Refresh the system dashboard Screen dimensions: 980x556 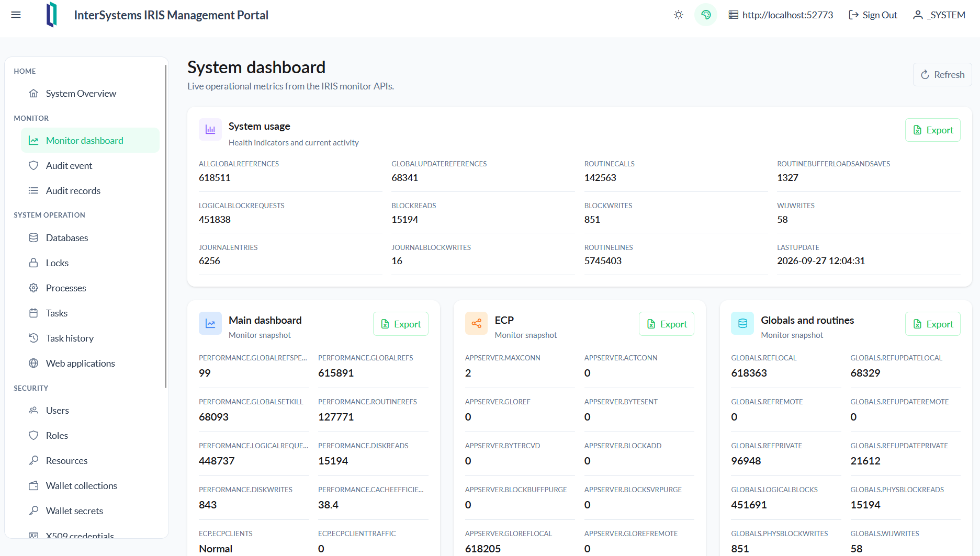[x=942, y=74]
